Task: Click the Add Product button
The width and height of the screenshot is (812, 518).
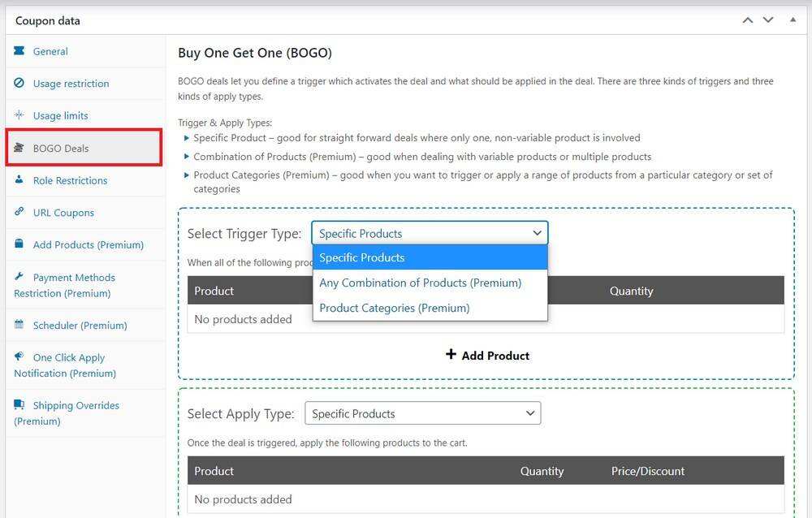Action: pyautogui.click(x=487, y=356)
